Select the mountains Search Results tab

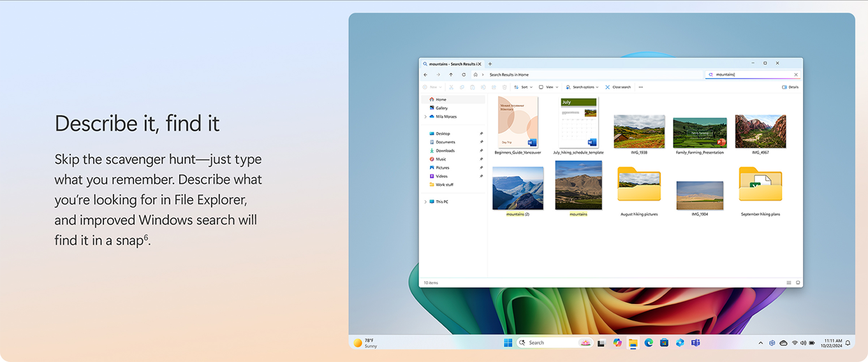452,64
